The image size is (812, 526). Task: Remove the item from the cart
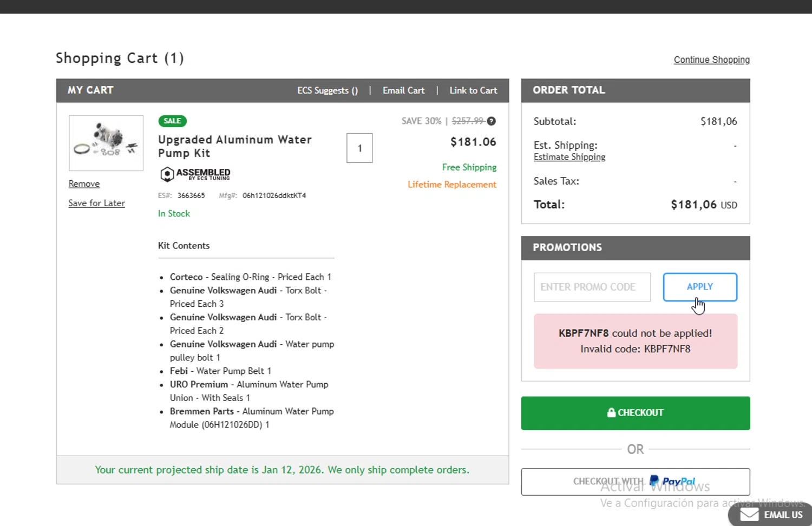point(84,184)
